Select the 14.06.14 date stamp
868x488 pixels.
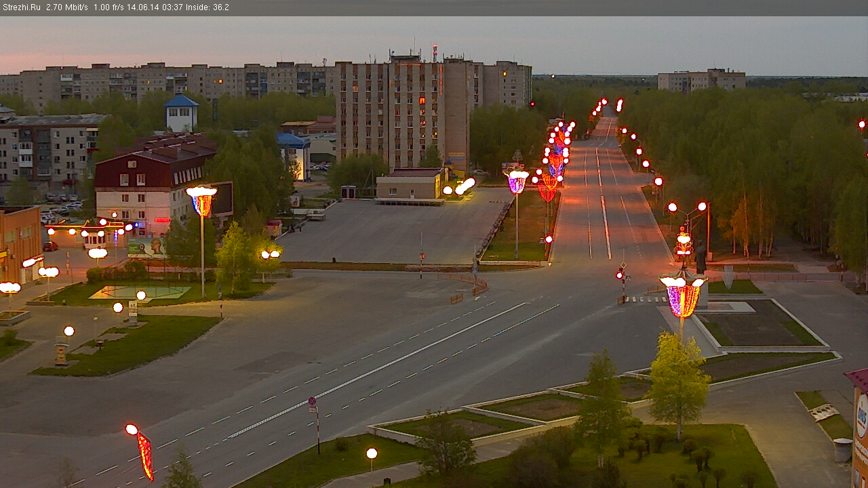click(142, 7)
